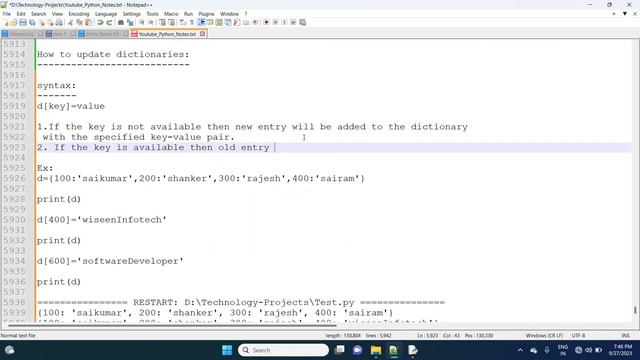The image size is (640, 360).
Task: Stop macro recording
Action: coord(275,22)
